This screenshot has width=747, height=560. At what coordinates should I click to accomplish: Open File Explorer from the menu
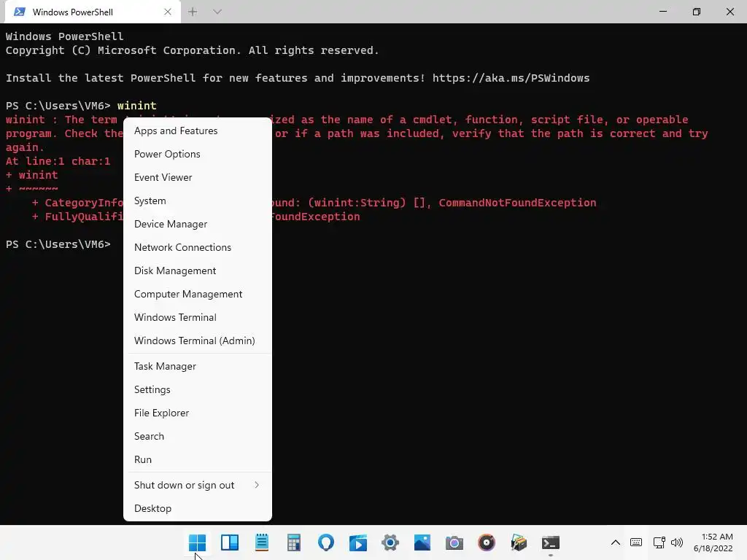click(x=197, y=413)
